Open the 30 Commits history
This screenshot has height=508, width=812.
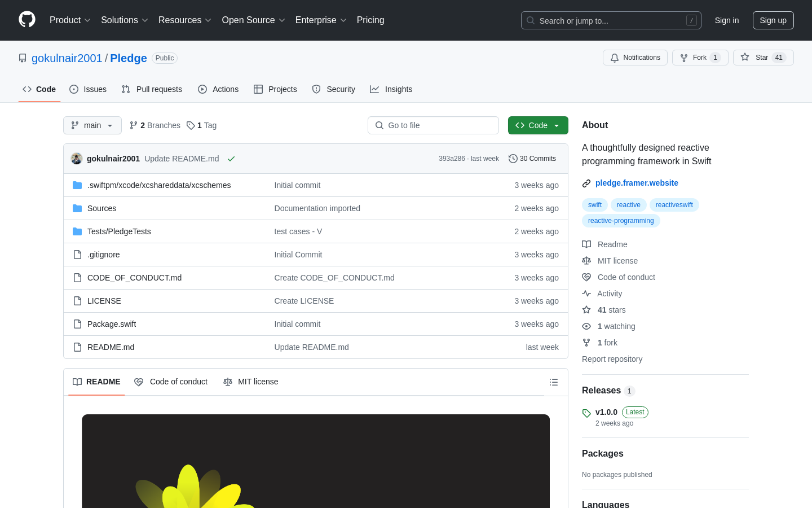[532, 159]
